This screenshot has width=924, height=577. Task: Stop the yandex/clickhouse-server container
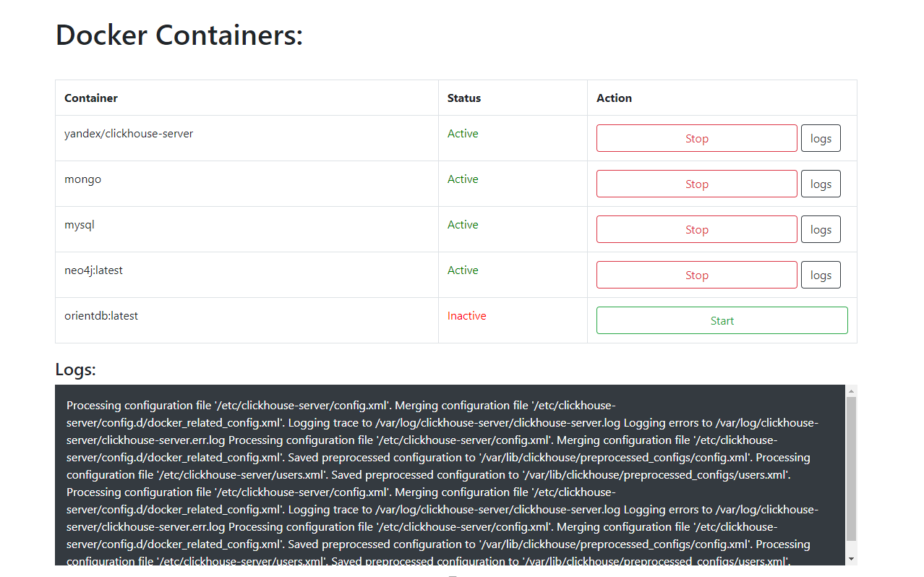click(696, 137)
